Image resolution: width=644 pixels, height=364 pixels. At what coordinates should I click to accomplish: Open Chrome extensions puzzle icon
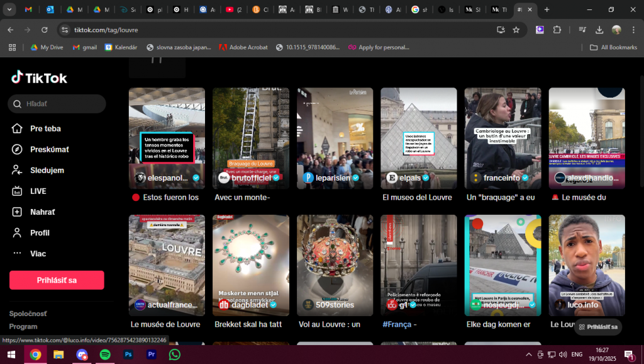click(557, 30)
